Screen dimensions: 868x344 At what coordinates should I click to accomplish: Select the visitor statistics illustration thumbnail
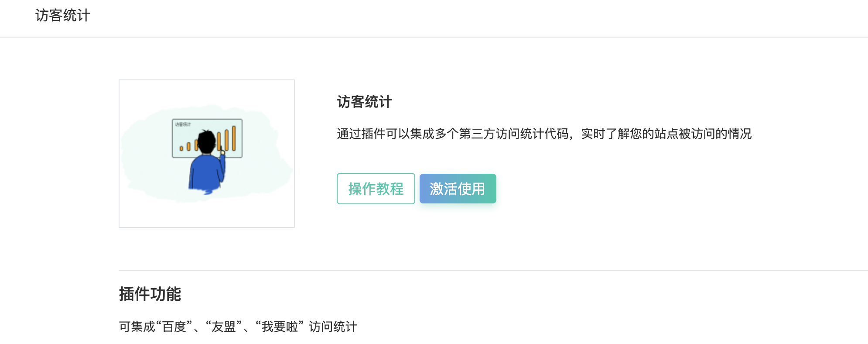tap(207, 154)
